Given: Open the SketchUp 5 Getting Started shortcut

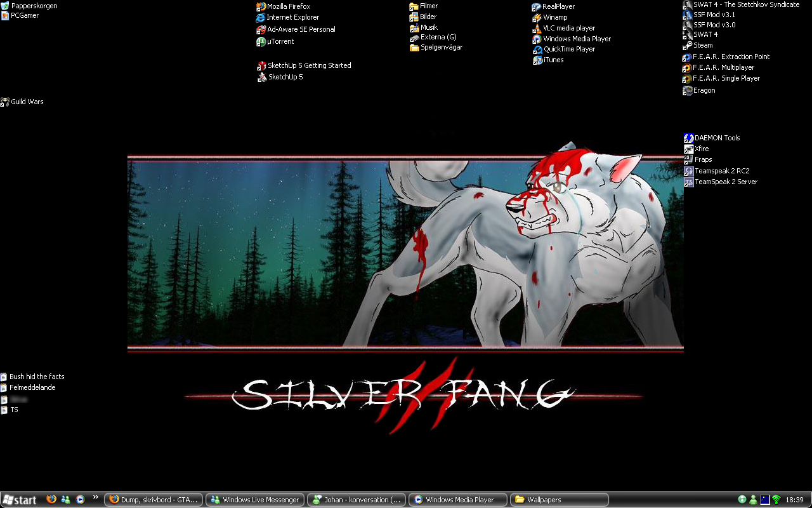Looking at the screenshot, I should tap(304, 65).
